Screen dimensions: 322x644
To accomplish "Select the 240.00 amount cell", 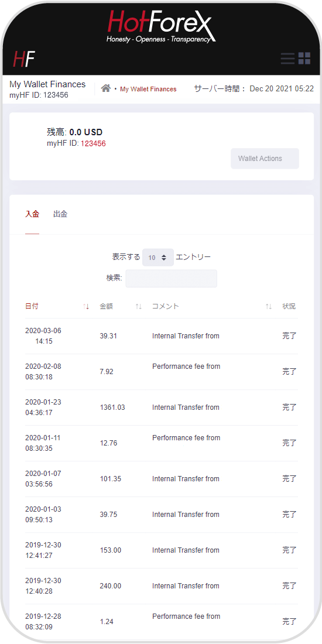I will tap(111, 586).
